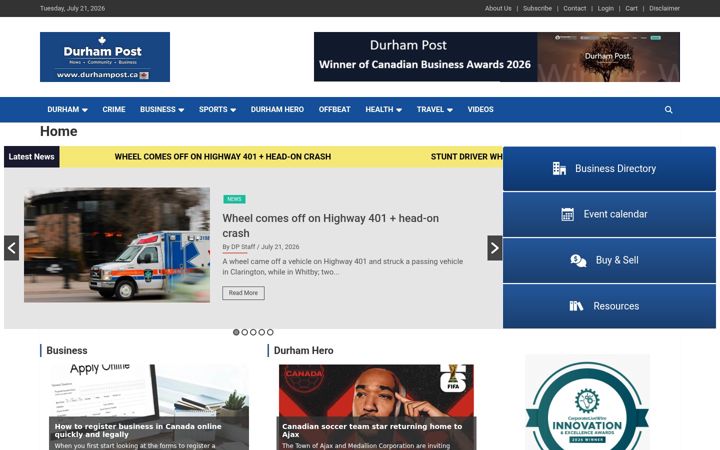The image size is (720, 450).
Task: Click the Latest News label
Action: (x=32, y=157)
